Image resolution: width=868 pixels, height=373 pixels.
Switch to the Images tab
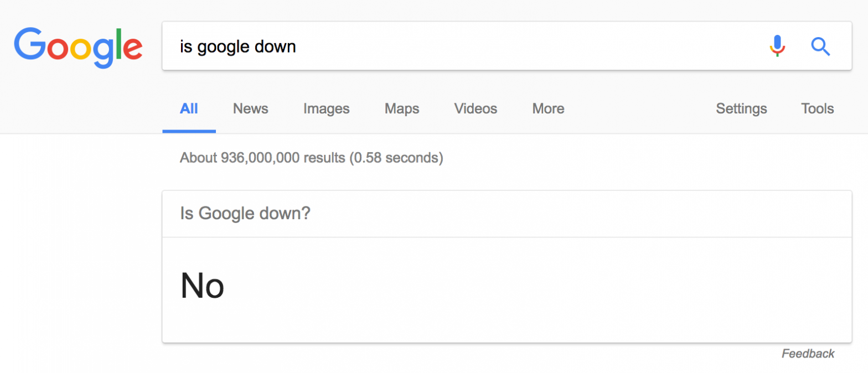[x=326, y=108]
